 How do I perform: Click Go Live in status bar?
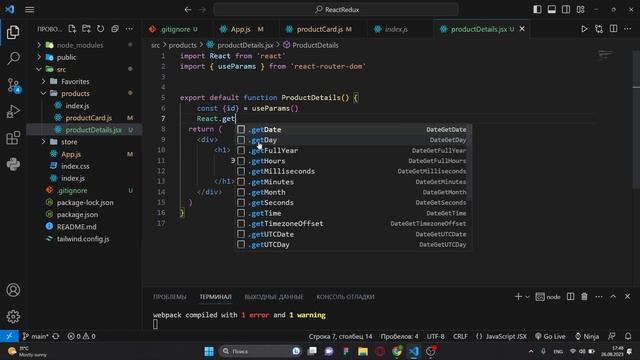pos(550,336)
